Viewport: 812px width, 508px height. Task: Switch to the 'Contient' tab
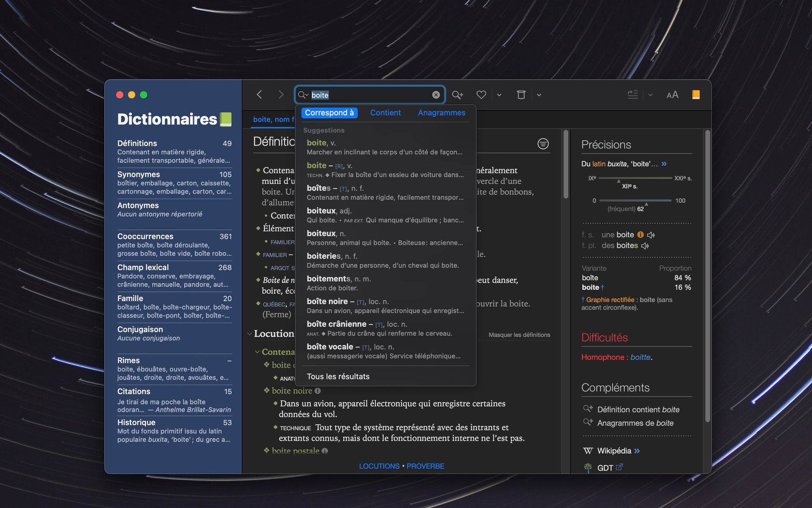(x=385, y=113)
